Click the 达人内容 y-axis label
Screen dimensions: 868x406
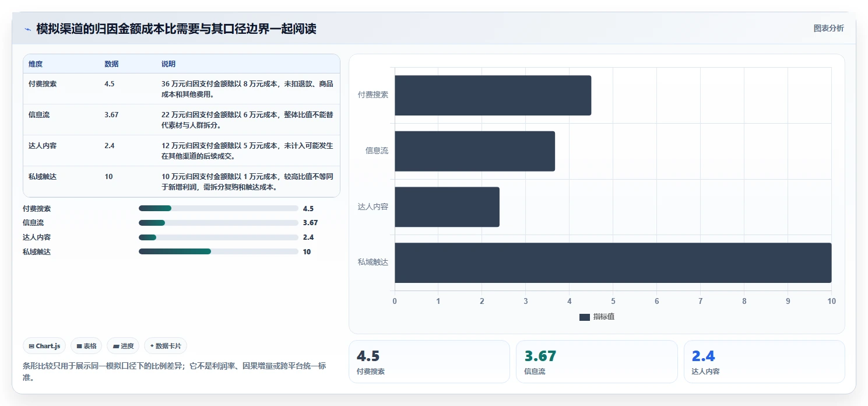click(373, 206)
